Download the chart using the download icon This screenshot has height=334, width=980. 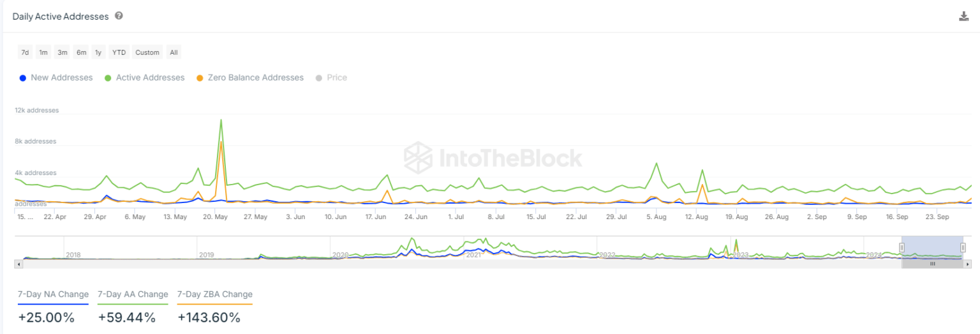(x=963, y=17)
